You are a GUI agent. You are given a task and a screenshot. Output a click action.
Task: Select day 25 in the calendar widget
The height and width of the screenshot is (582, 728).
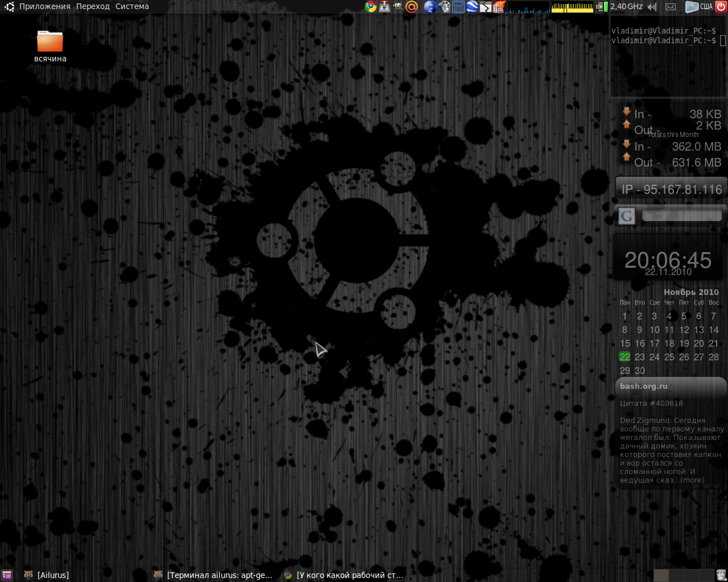click(x=669, y=357)
